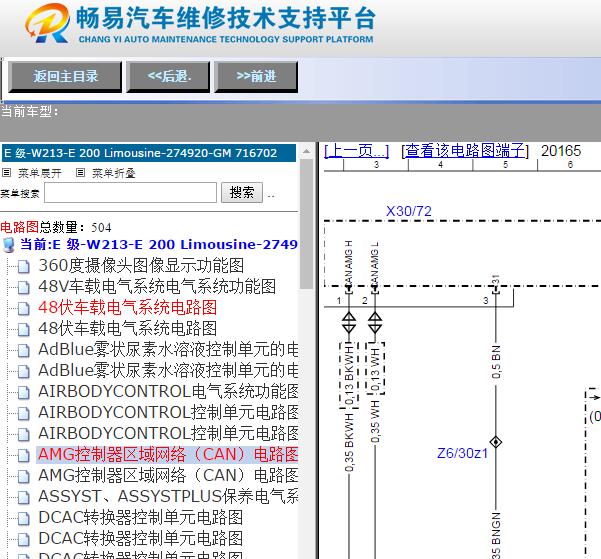
Task: Click the tree scrollbar up arrow
Action: click(x=307, y=151)
